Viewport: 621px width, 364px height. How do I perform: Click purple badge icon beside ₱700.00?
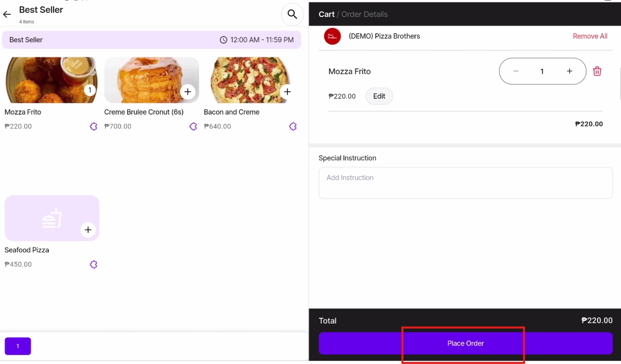click(x=193, y=126)
